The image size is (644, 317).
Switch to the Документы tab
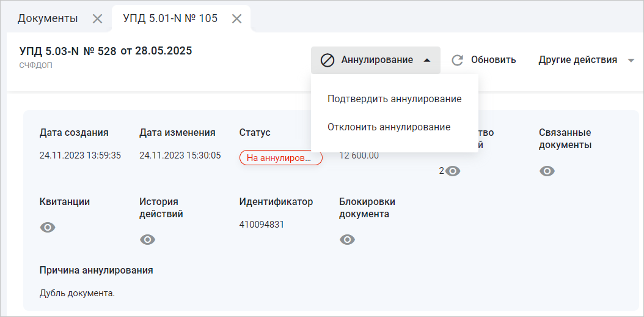tap(48, 18)
